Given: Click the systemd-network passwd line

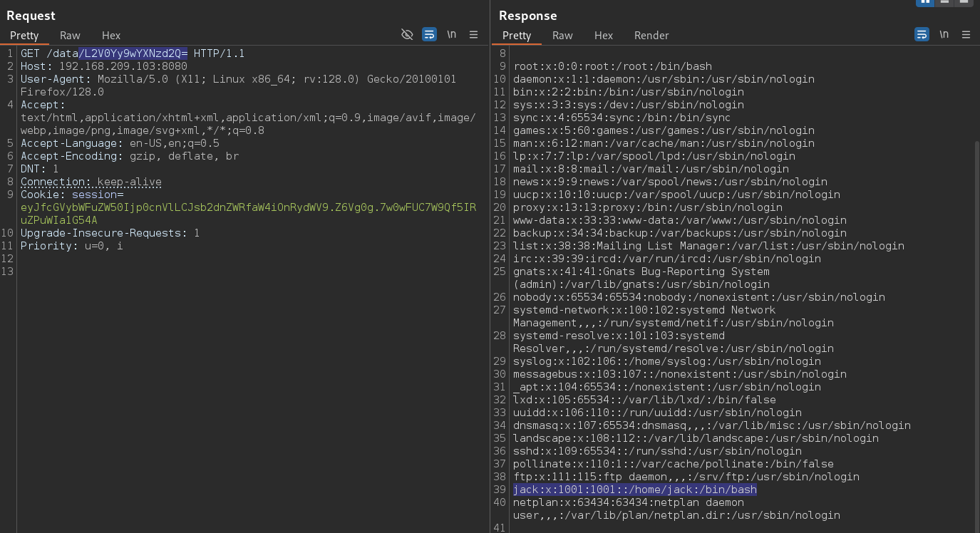Looking at the screenshot, I should (674, 316).
